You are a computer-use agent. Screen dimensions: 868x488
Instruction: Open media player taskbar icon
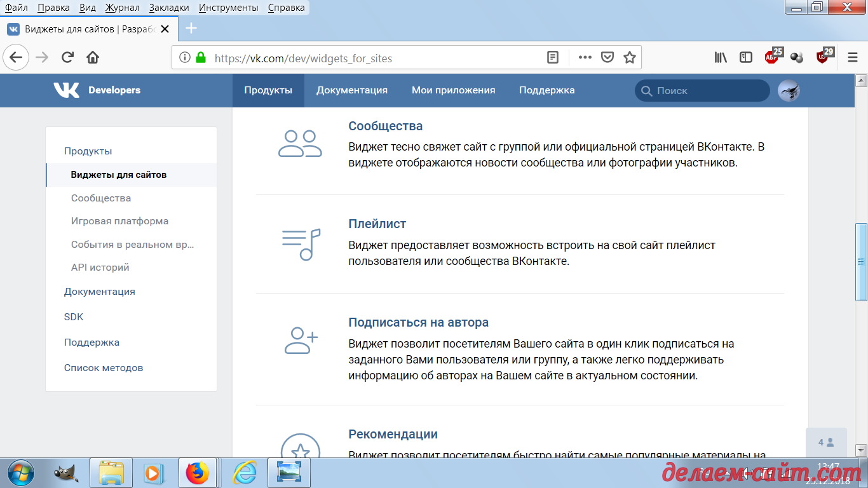pyautogui.click(x=153, y=473)
